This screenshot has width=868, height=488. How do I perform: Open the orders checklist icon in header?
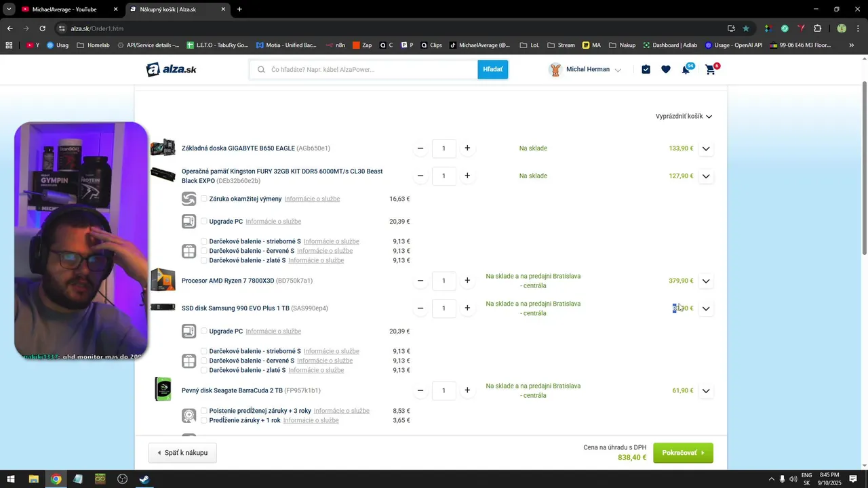pyautogui.click(x=646, y=69)
